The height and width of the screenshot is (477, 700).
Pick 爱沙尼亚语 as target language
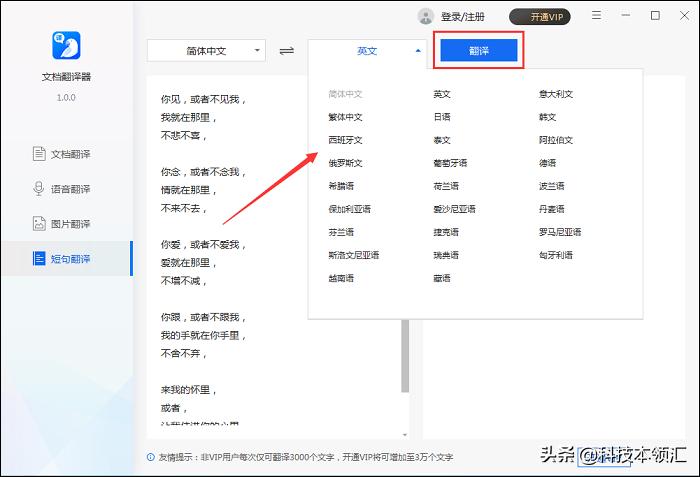454,209
